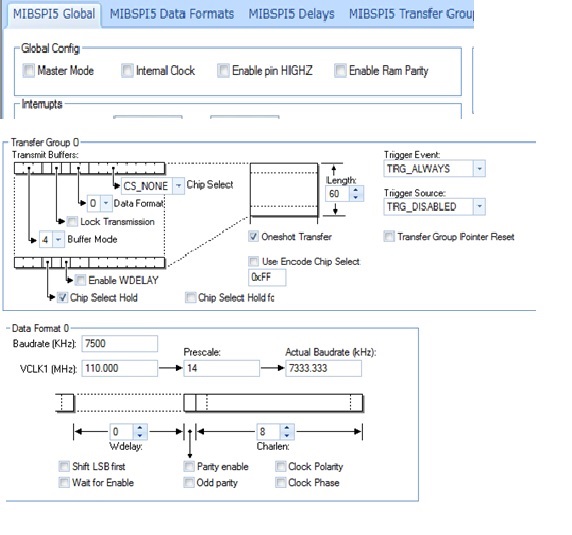Toggle the Clock Polarity checkbox
The height and width of the screenshot is (535, 572).
281,466
